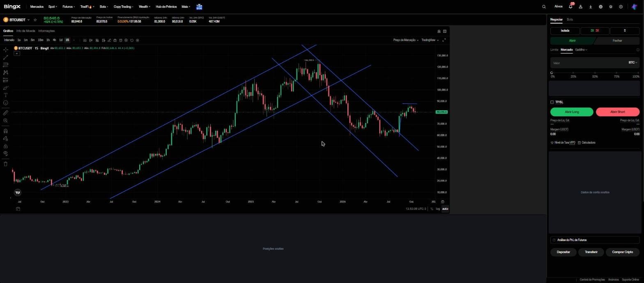Remove drawings with trash icon
Screen dimensions: 644x283
click(x=5, y=164)
